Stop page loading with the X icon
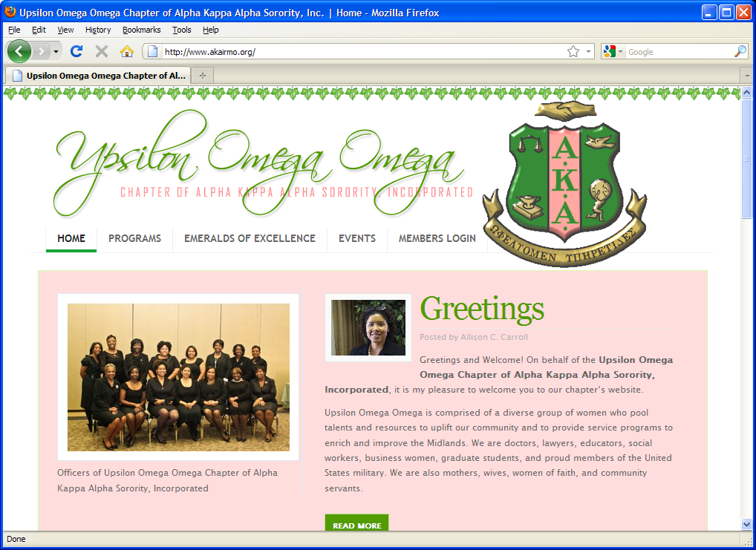 pos(101,51)
